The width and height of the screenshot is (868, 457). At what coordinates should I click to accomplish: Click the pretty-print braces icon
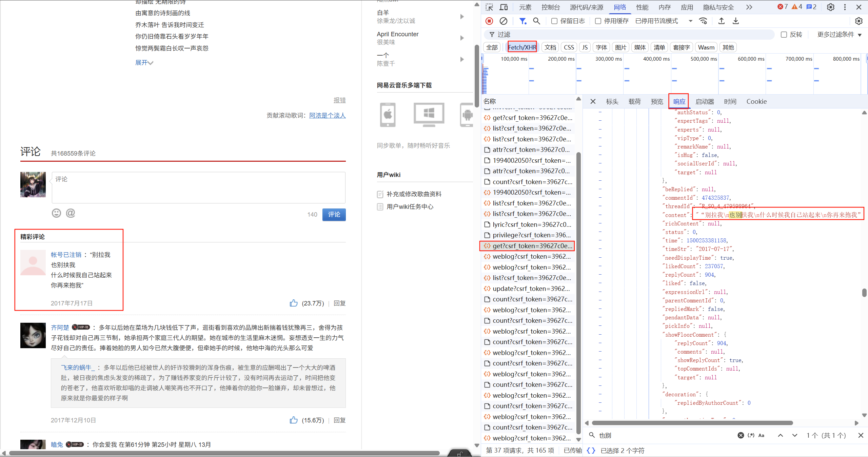pyautogui.click(x=591, y=450)
